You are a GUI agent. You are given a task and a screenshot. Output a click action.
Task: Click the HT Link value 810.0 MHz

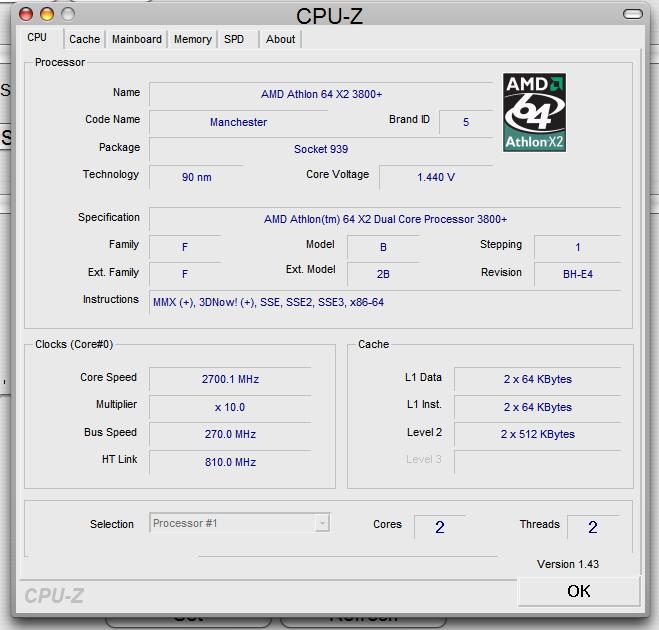pyautogui.click(x=230, y=462)
